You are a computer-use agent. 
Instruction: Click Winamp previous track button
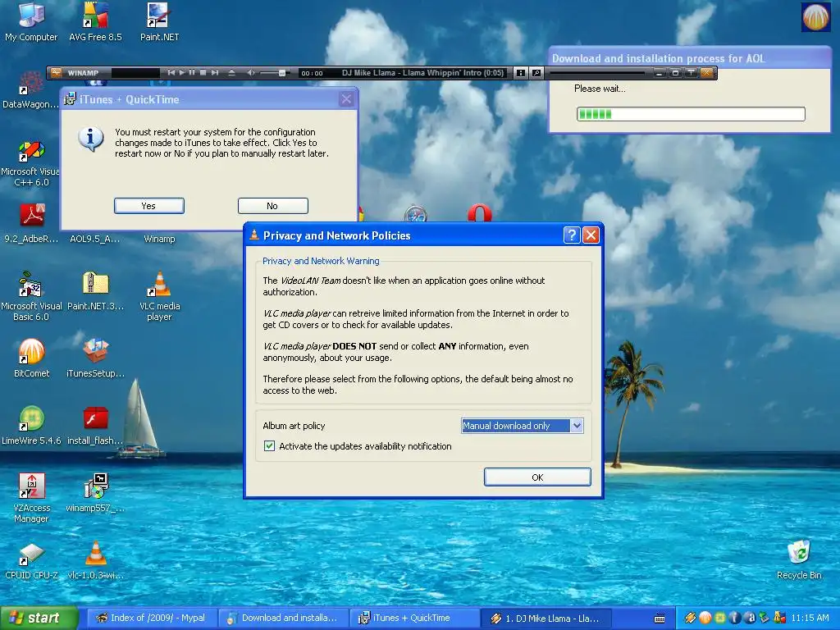coord(171,73)
